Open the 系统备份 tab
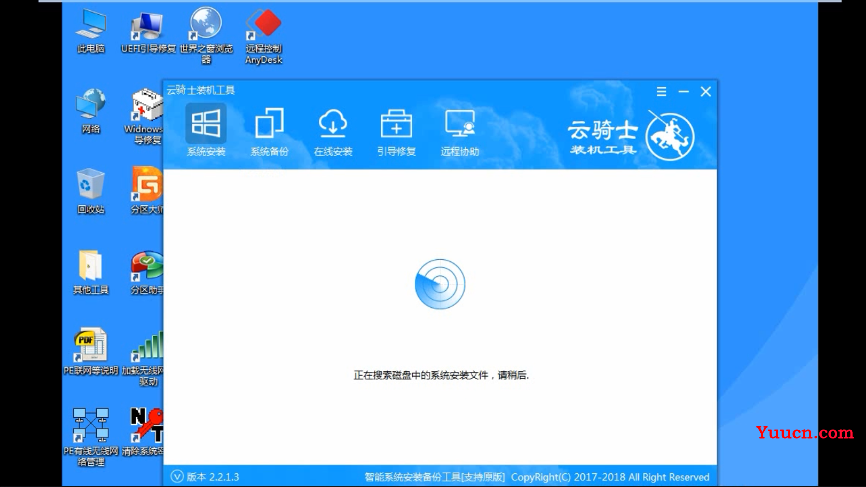This screenshot has width=866, height=487. (x=270, y=131)
